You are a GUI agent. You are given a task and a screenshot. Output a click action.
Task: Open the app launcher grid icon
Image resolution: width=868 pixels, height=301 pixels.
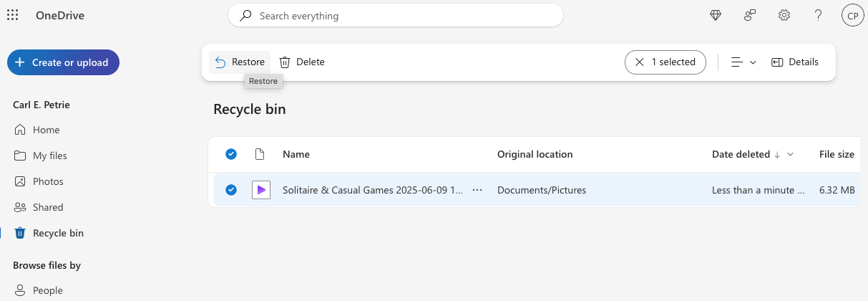point(12,15)
